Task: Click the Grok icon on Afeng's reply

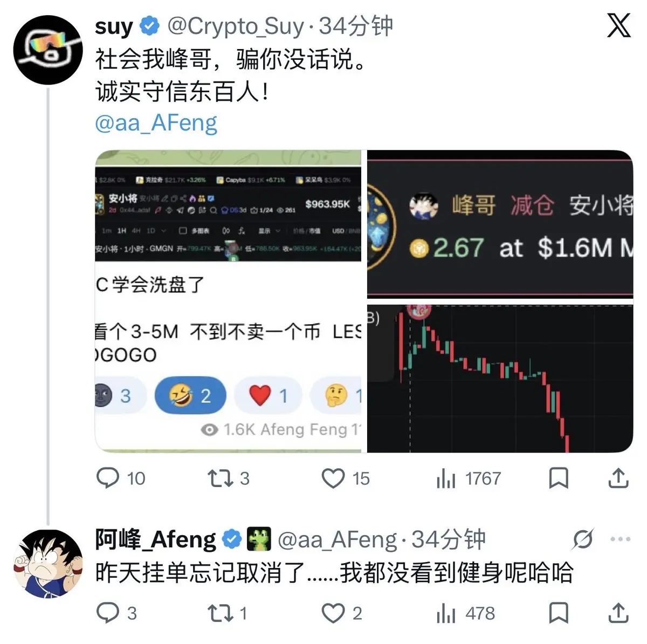Action: [583, 539]
